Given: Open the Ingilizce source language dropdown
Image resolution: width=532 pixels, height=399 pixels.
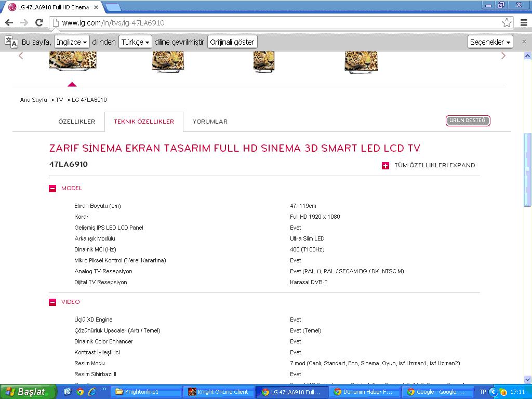Looking at the screenshot, I should (72, 42).
